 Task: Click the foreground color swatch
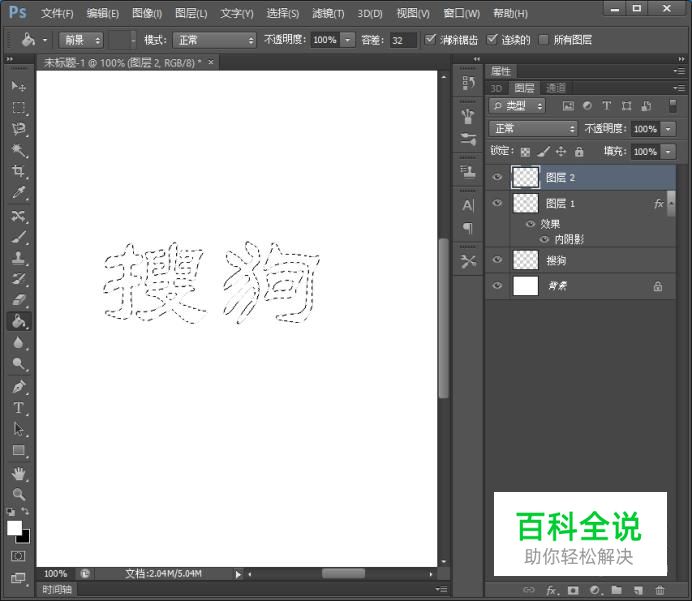(x=14, y=527)
